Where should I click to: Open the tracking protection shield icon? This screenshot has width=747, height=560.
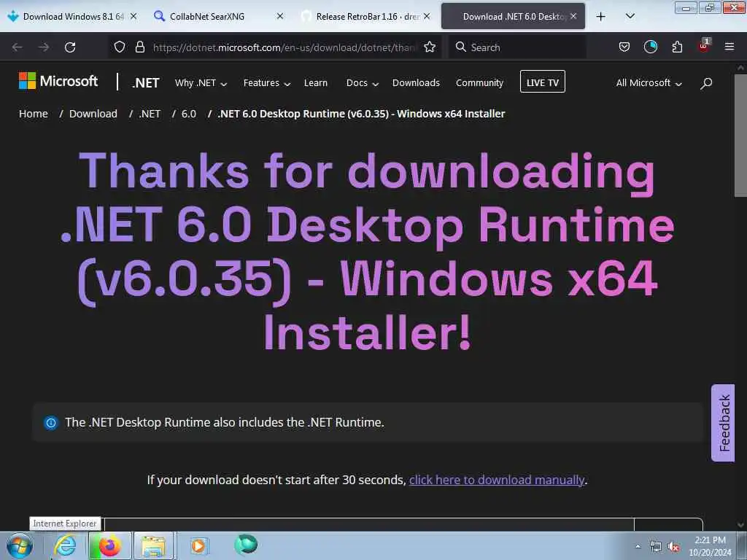point(120,47)
